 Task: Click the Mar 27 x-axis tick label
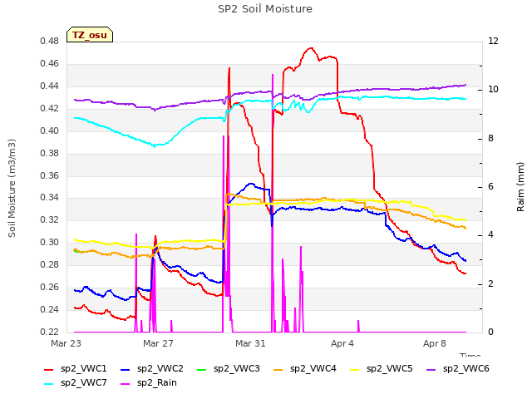coord(158,343)
